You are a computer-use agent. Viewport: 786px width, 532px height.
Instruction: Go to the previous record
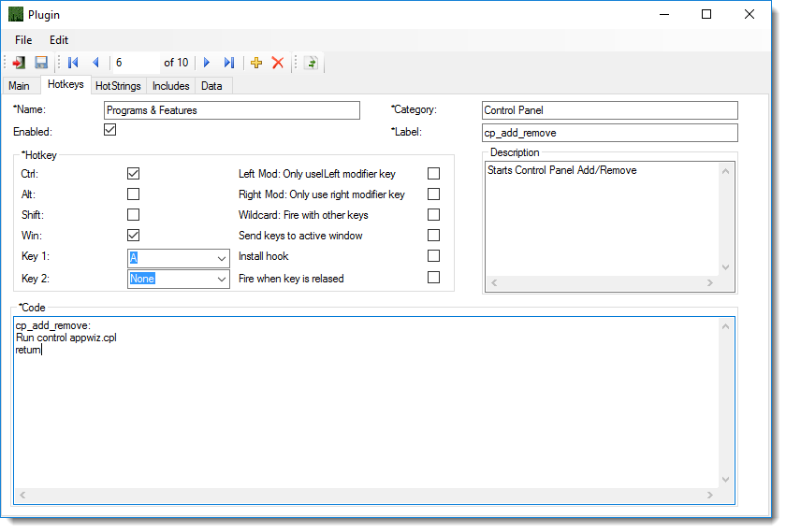pyautogui.click(x=95, y=63)
